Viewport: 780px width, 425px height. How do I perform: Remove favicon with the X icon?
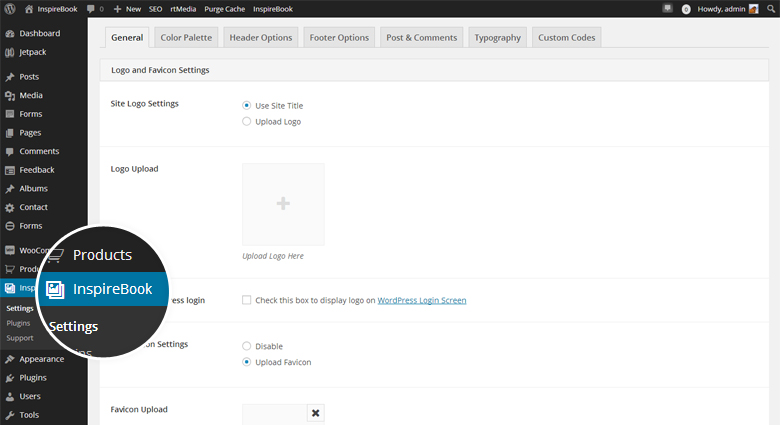pyautogui.click(x=315, y=413)
